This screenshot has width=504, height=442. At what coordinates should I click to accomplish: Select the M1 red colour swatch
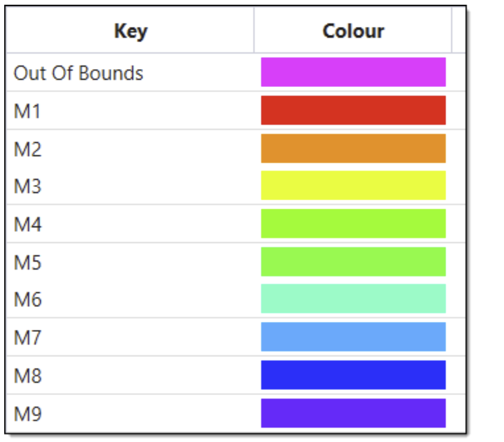click(x=353, y=110)
